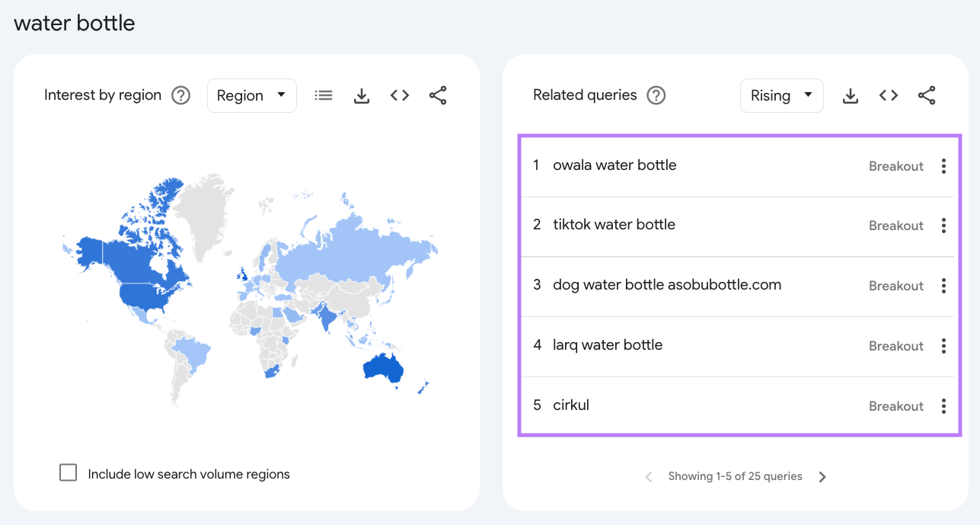Screen dimensions: 980x525
Task: Switch Interest by region to list view
Action: pyautogui.click(x=323, y=94)
